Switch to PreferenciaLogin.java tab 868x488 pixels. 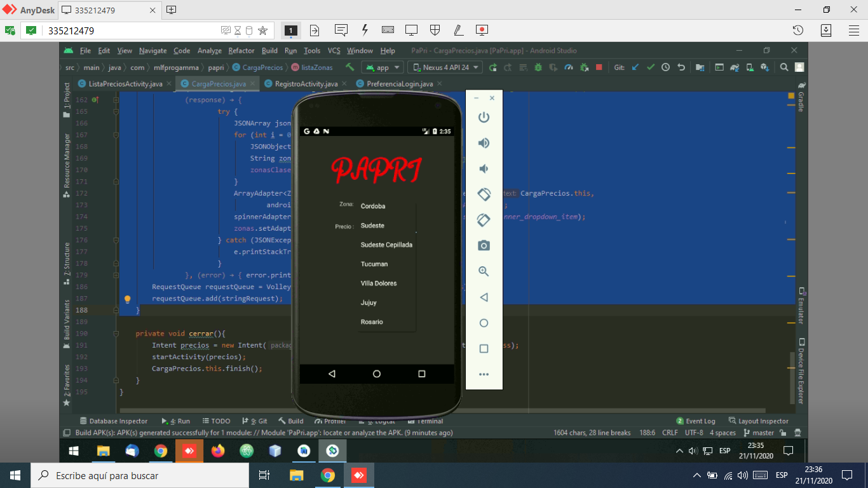[400, 84]
